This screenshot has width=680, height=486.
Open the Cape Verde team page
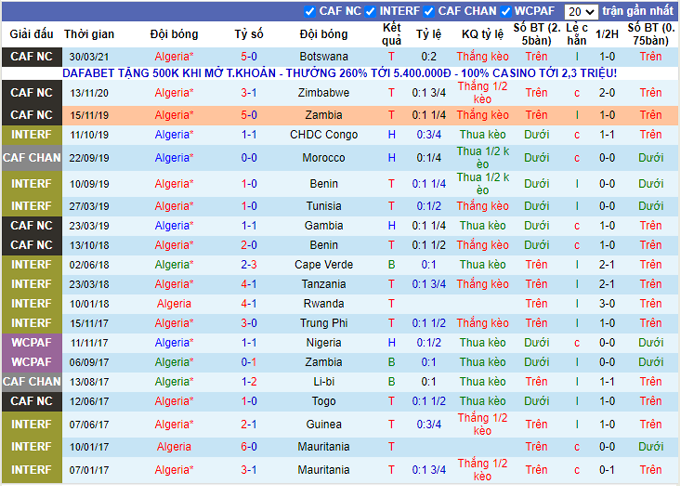324,264
